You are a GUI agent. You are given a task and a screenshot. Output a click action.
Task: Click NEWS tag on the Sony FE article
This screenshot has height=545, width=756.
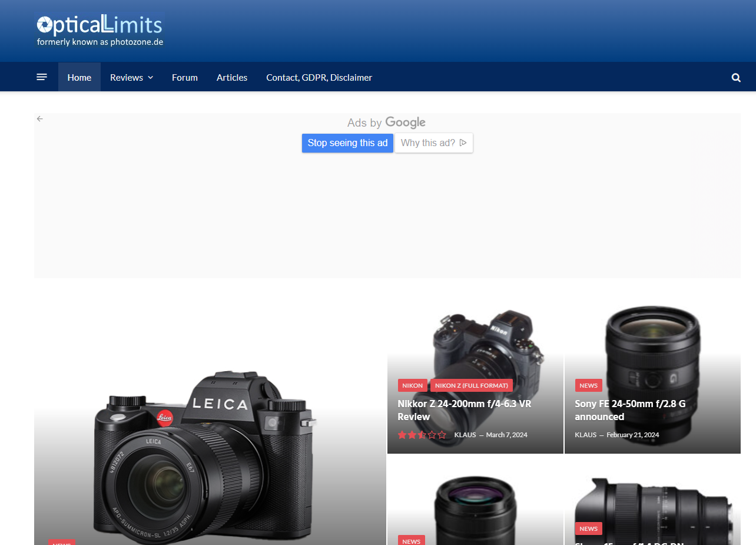(589, 385)
